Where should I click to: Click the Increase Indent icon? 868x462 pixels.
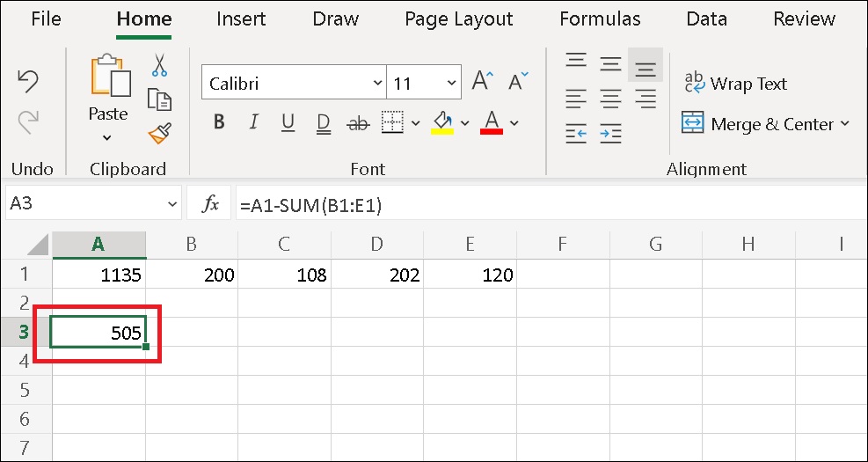(x=610, y=134)
